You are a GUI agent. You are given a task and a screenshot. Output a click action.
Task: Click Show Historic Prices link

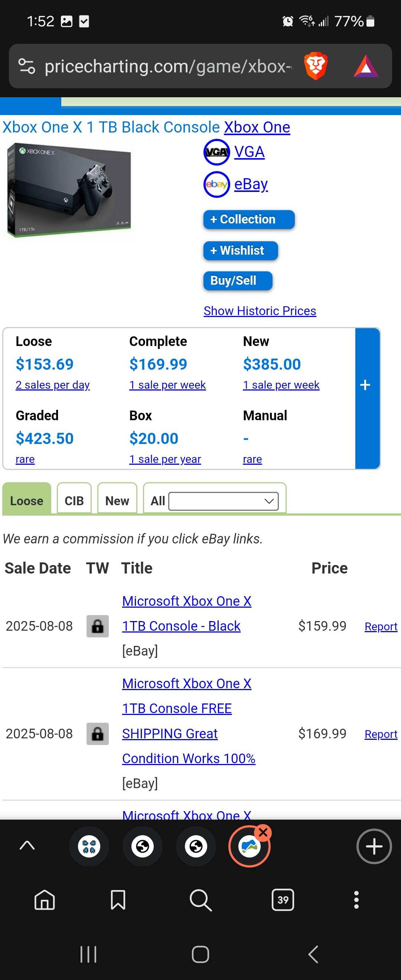[260, 311]
